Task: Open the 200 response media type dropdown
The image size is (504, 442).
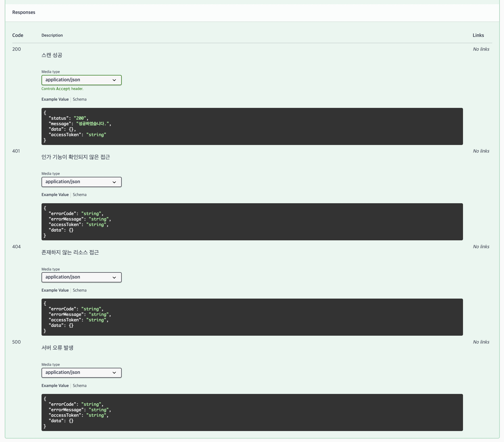Action: click(x=81, y=80)
